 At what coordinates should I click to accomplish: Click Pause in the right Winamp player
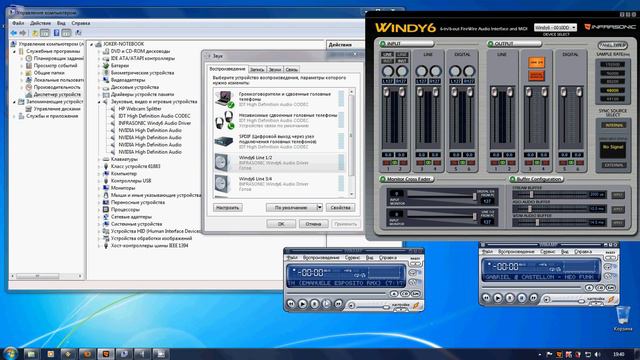click(x=509, y=298)
